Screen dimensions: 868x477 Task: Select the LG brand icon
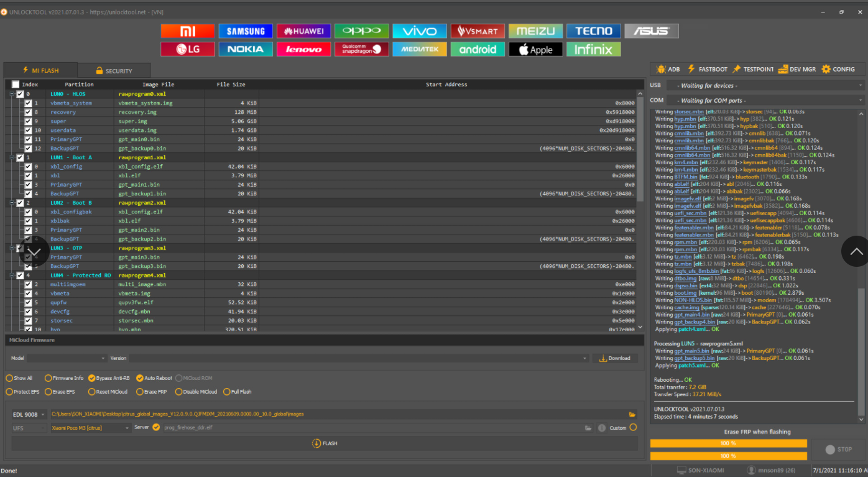click(188, 49)
